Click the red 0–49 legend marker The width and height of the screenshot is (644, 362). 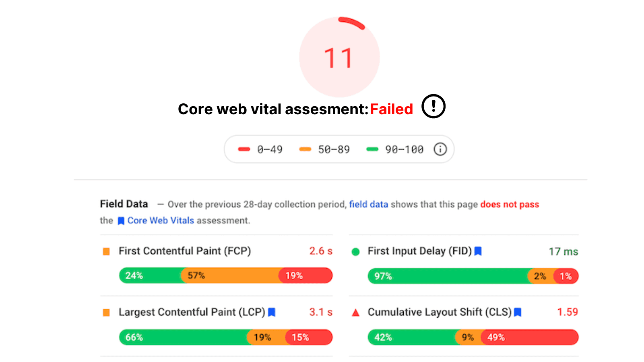(244, 149)
